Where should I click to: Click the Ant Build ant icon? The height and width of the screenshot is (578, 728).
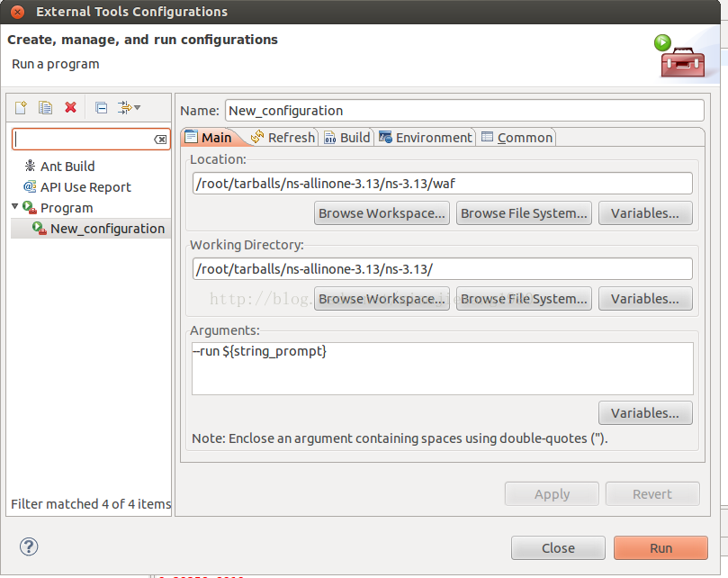click(x=31, y=166)
